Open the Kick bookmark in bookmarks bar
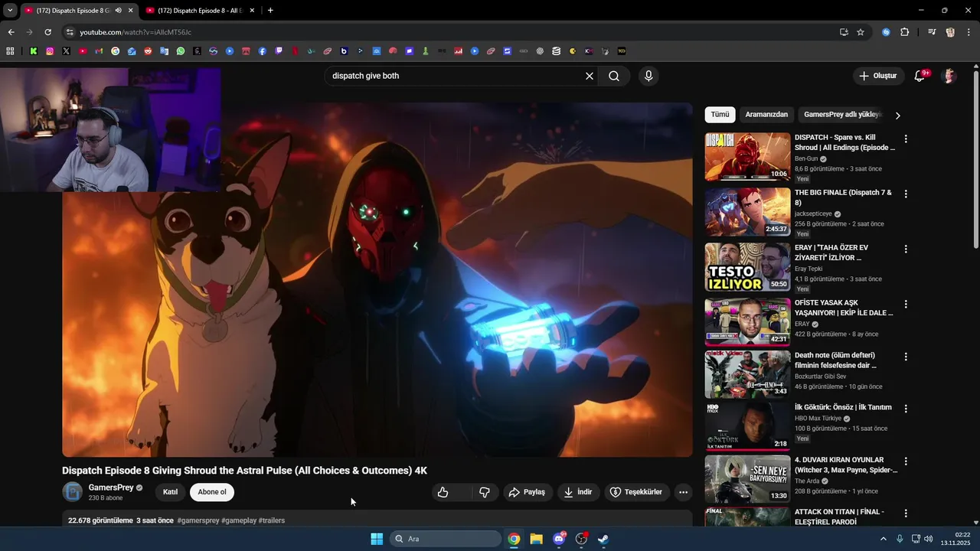 33,51
